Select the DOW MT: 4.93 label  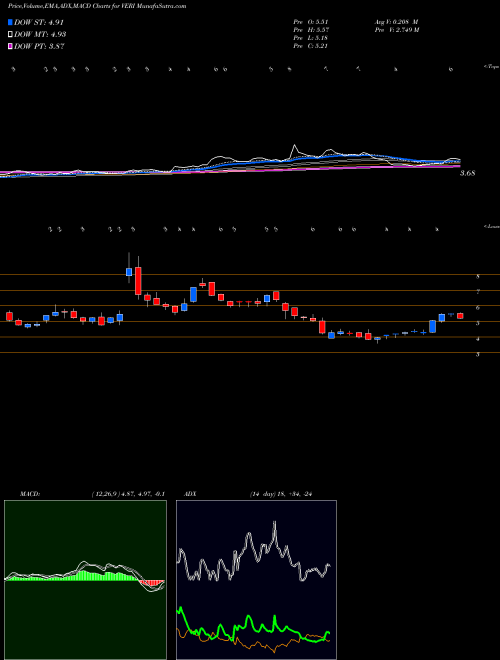40,35
